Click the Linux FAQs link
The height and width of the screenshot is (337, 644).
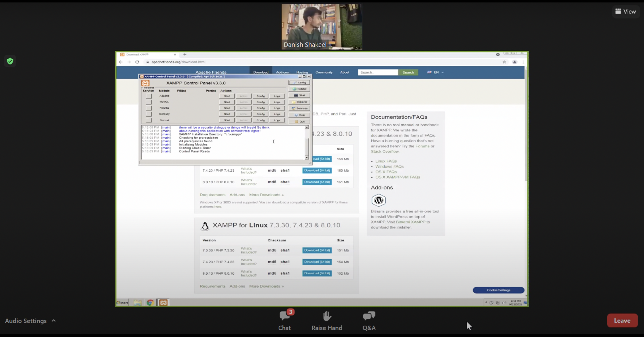[x=386, y=161]
